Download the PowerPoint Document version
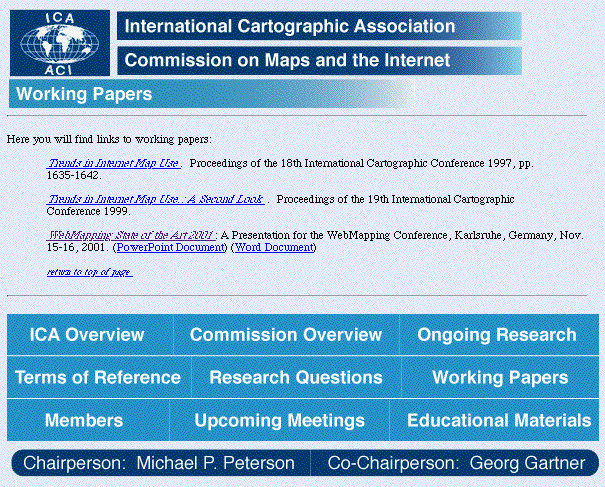This screenshot has height=487, width=605. tap(170, 247)
